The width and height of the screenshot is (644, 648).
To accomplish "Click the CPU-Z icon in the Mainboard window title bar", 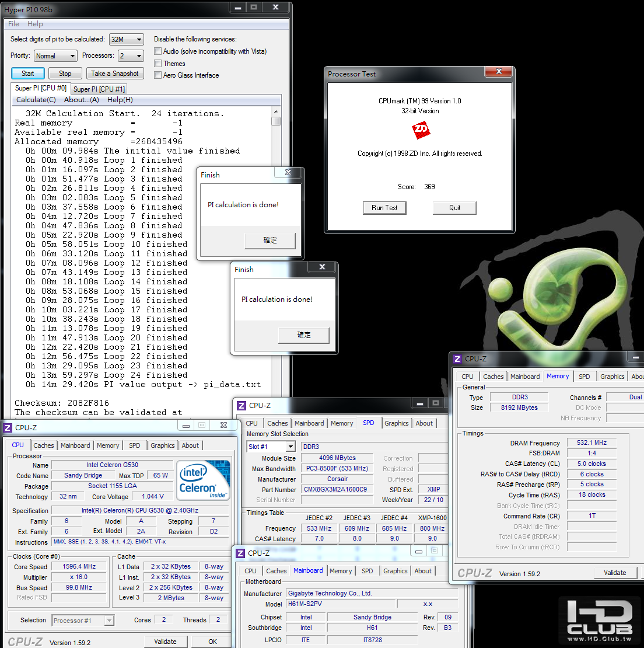I will tap(240, 553).
